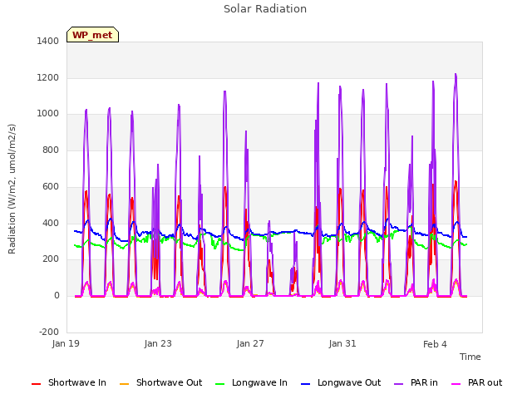This screenshot has width=532, height=399.
Task: Click the Jan 27 x-axis label
Action: coord(250,343)
